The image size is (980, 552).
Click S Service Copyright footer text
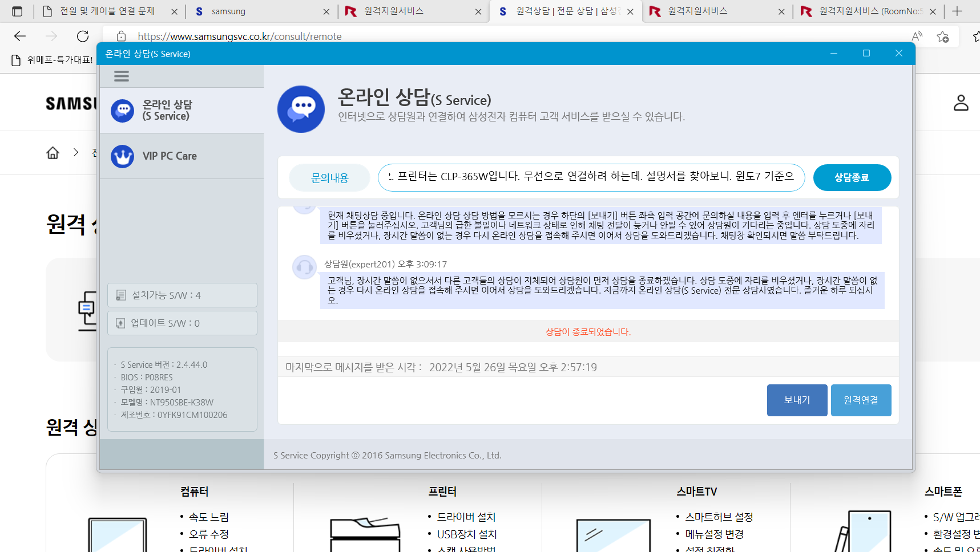(x=388, y=456)
